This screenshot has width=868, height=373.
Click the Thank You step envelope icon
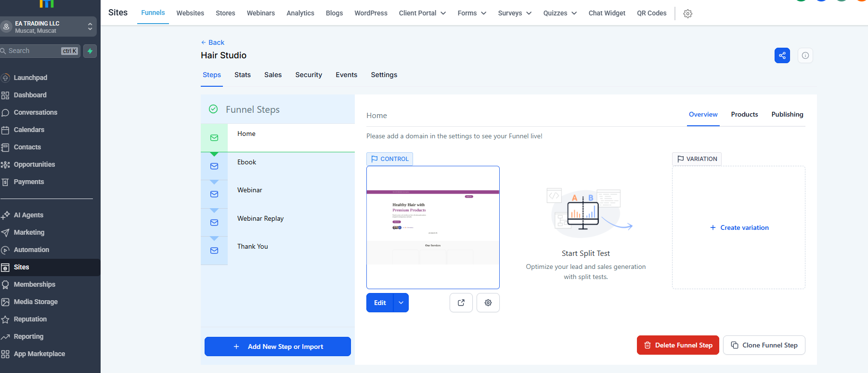tap(214, 251)
